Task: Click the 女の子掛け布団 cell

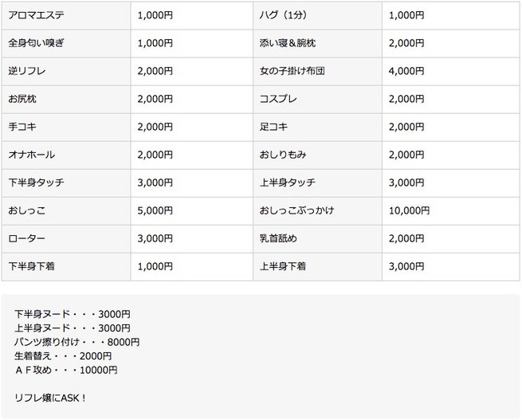Action: point(292,71)
